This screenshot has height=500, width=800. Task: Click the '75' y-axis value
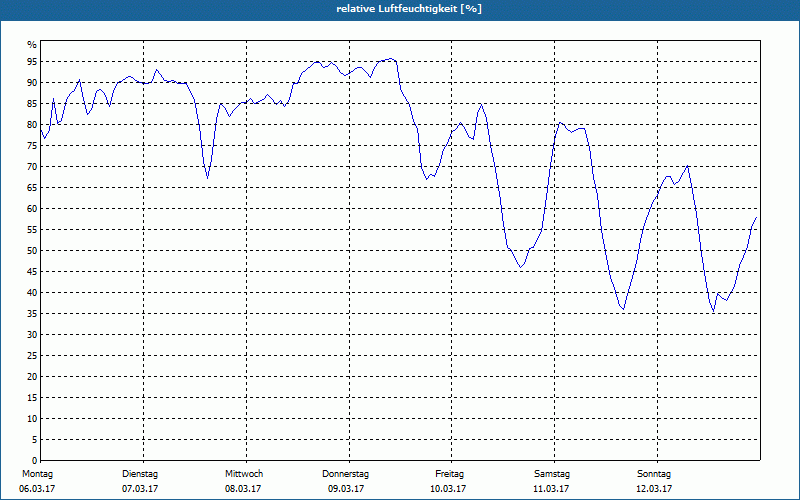[32, 145]
